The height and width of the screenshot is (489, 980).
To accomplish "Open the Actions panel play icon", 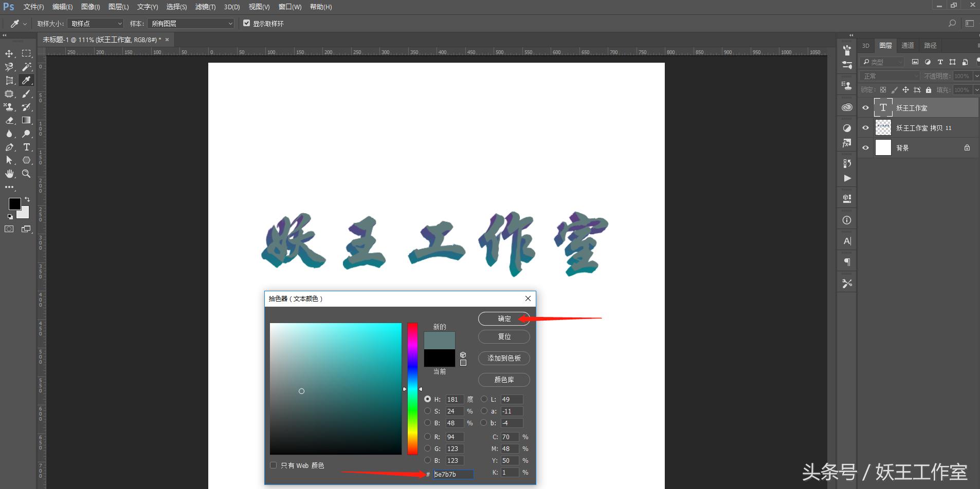I will (x=847, y=178).
